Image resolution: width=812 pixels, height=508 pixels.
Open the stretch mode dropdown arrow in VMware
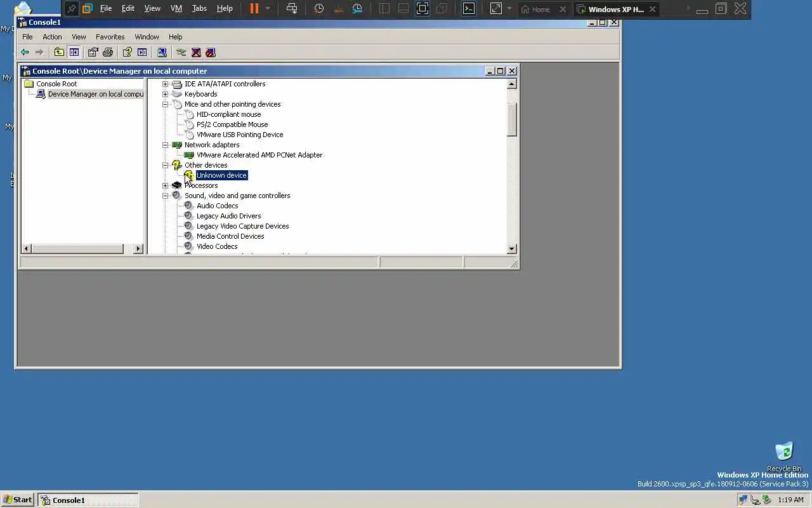[509, 9]
